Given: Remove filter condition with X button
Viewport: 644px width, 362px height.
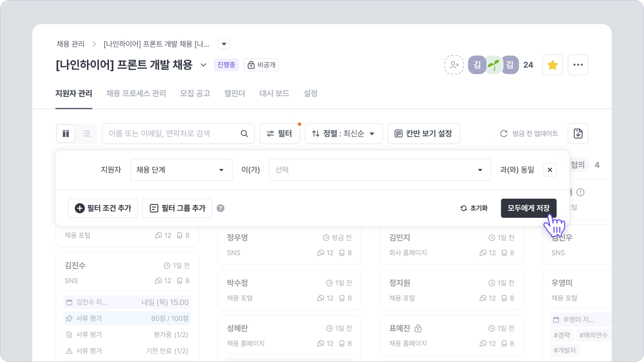Looking at the screenshot, I should 550,170.
